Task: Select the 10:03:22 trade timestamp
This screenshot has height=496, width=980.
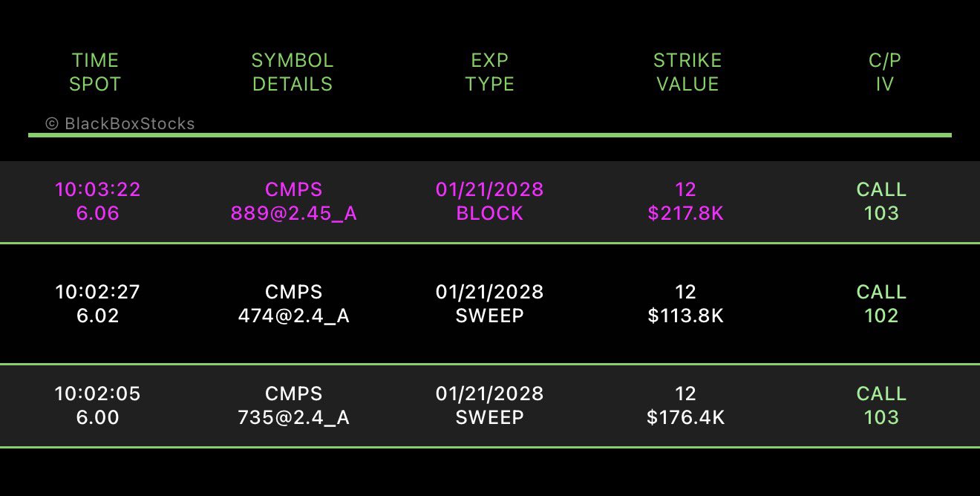Action: [97, 190]
